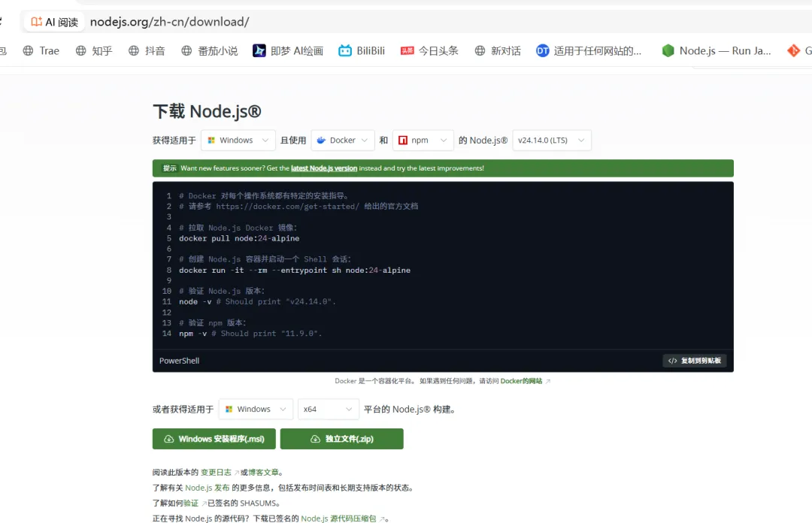Viewport: 812px width, 523px height.
Task: Open the 验证 SHASUMS link
Action: [x=190, y=503]
